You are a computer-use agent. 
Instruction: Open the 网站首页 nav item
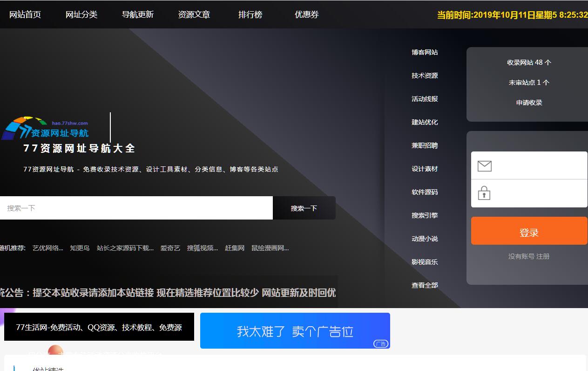[25, 14]
